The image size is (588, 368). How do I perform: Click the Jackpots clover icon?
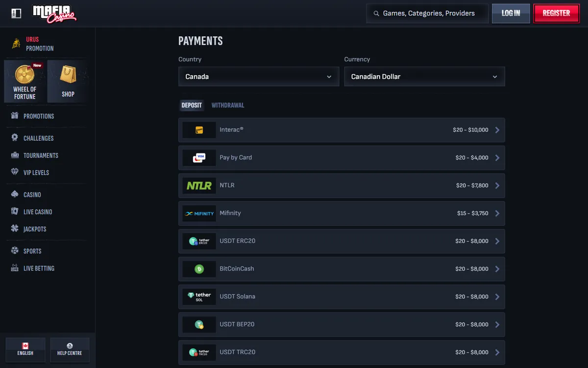15,229
